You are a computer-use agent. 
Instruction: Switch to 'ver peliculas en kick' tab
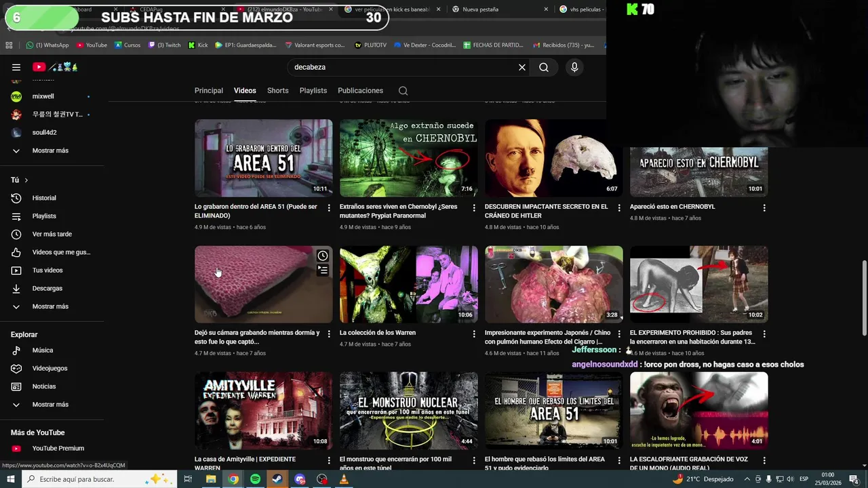(x=390, y=9)
